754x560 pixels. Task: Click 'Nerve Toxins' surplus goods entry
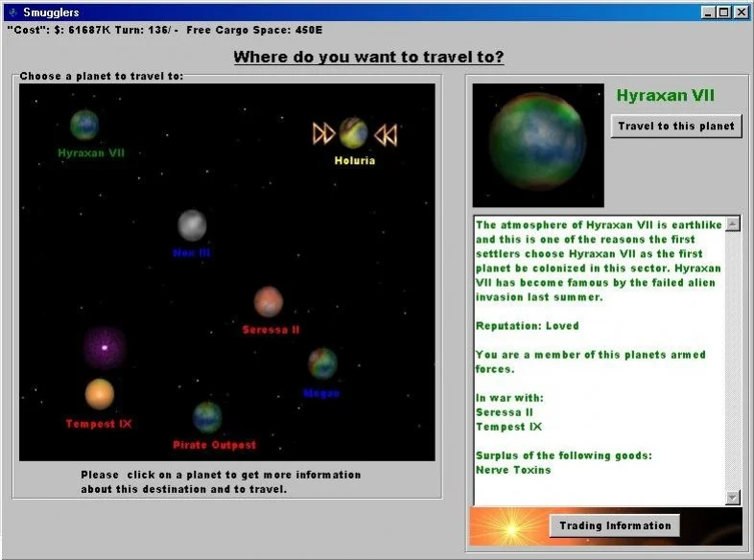[x=513, y=470]
